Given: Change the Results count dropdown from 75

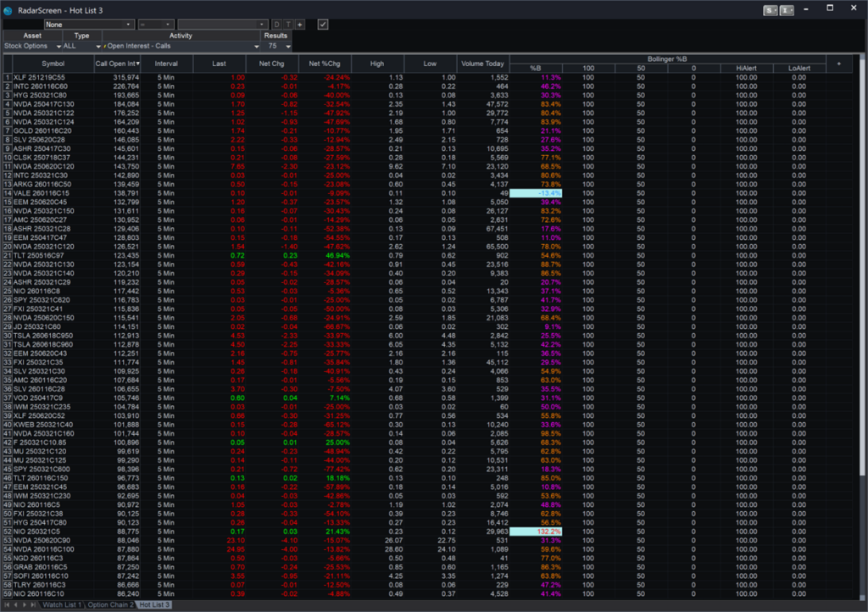Looking at the screenshot, I should [285, 46].
